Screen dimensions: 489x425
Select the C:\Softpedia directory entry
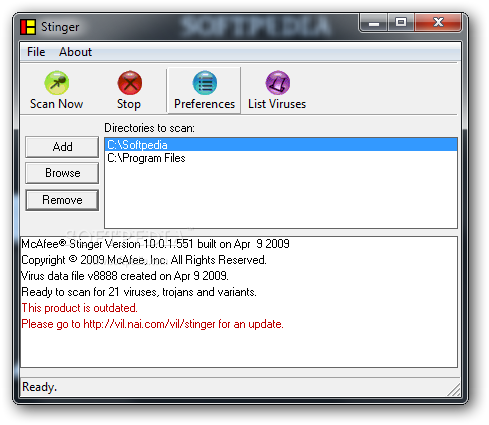pos(281,145)
